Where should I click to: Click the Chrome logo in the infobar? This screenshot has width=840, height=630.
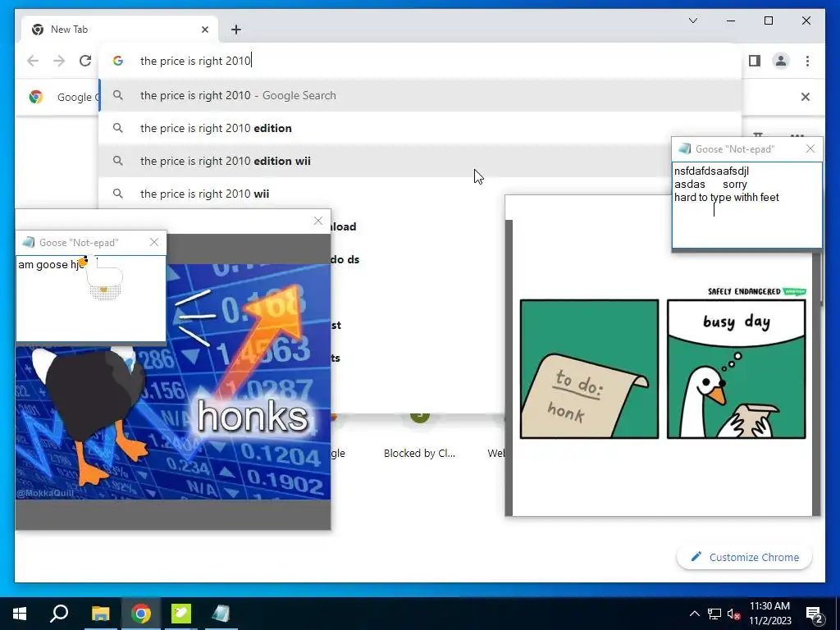[x=36, y=97]
